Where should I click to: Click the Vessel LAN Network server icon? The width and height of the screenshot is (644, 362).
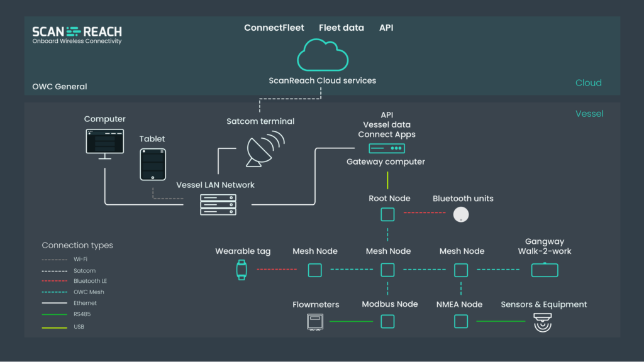pyautogui.click(x=218, y=205)
